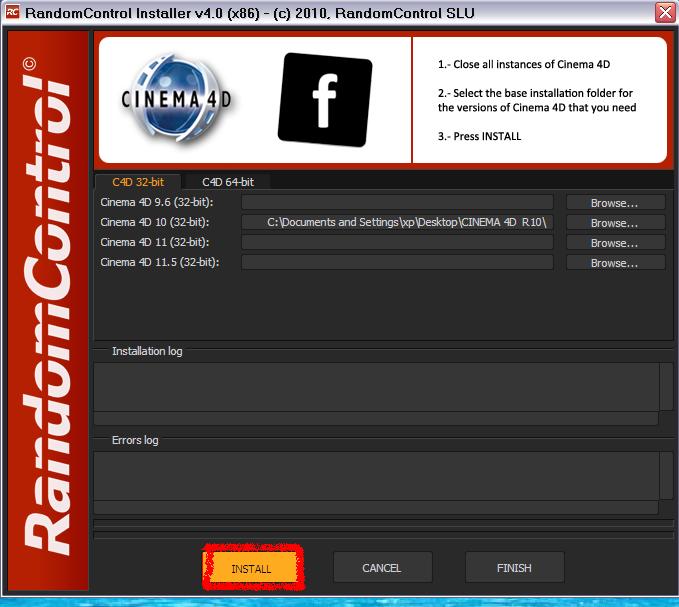This screenshot has width=679, height=607.
Task: Click the Installation log vertical scrollbar
Action: tap(666, 387)
